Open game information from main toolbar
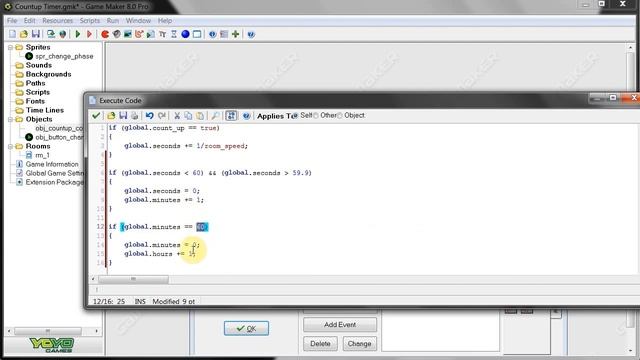Screen dimensions: 640x360 212,34
